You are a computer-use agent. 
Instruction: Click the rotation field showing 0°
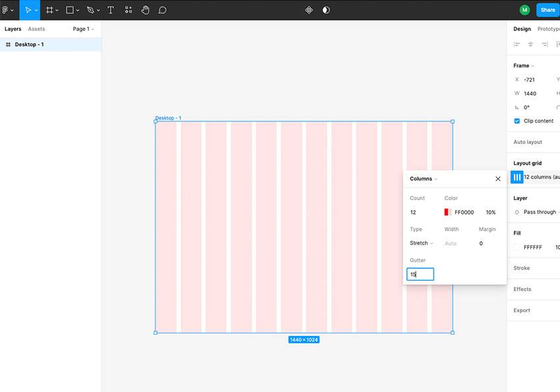coord(526,107)
